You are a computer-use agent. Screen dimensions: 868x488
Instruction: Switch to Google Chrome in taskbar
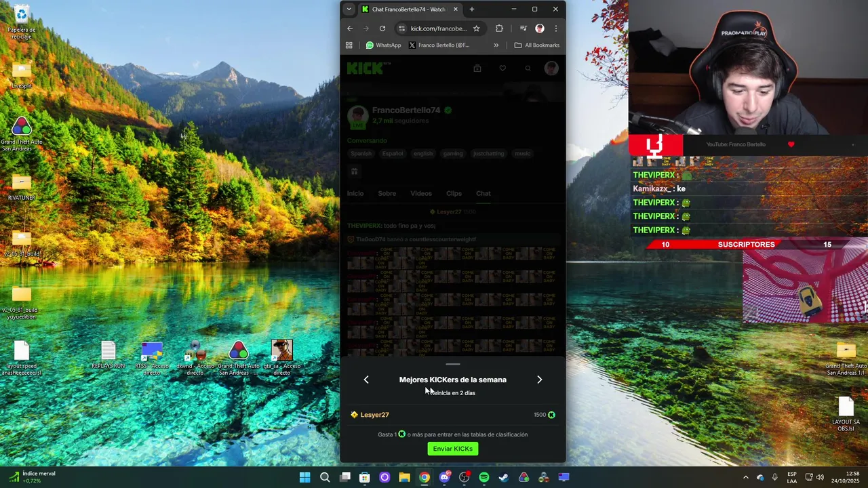[x=425, y=477]
